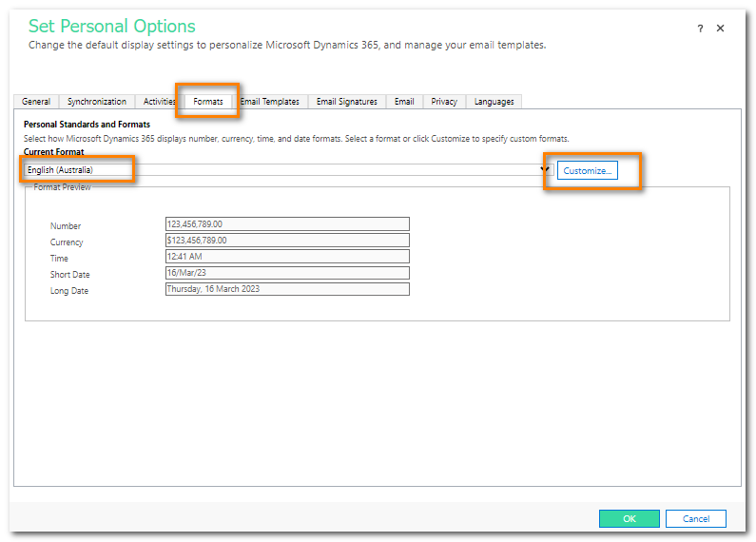Go to the Activities tab
This screenshot has width=756, height=542.
[157, 102]
